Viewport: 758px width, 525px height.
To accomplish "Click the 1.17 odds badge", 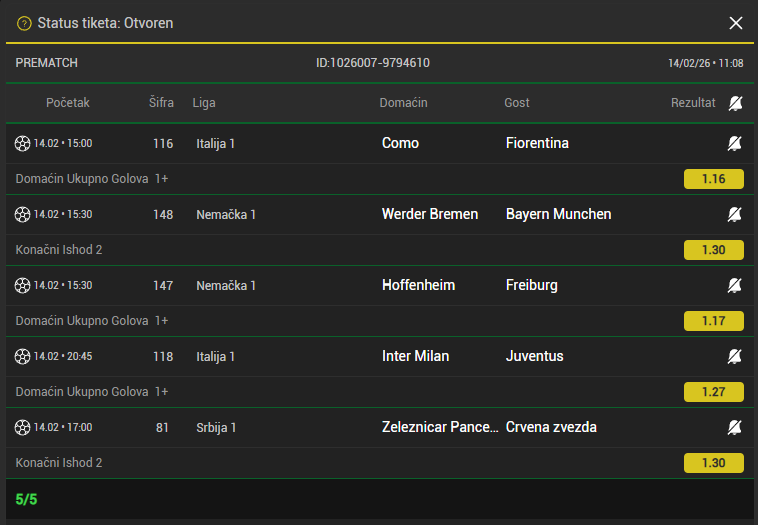I will 713,321.
